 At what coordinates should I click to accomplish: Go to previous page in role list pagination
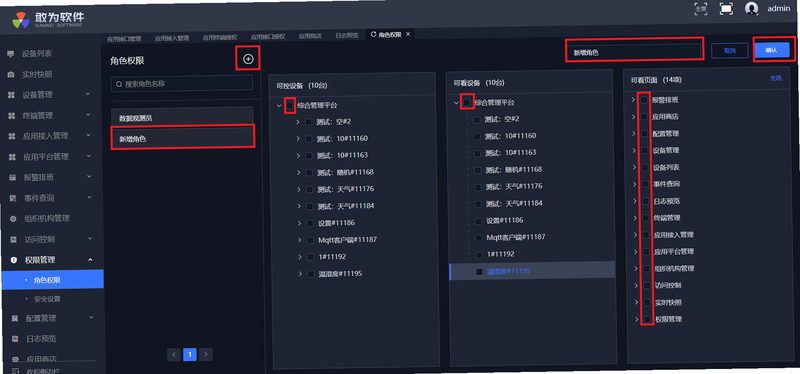(173, 354)
